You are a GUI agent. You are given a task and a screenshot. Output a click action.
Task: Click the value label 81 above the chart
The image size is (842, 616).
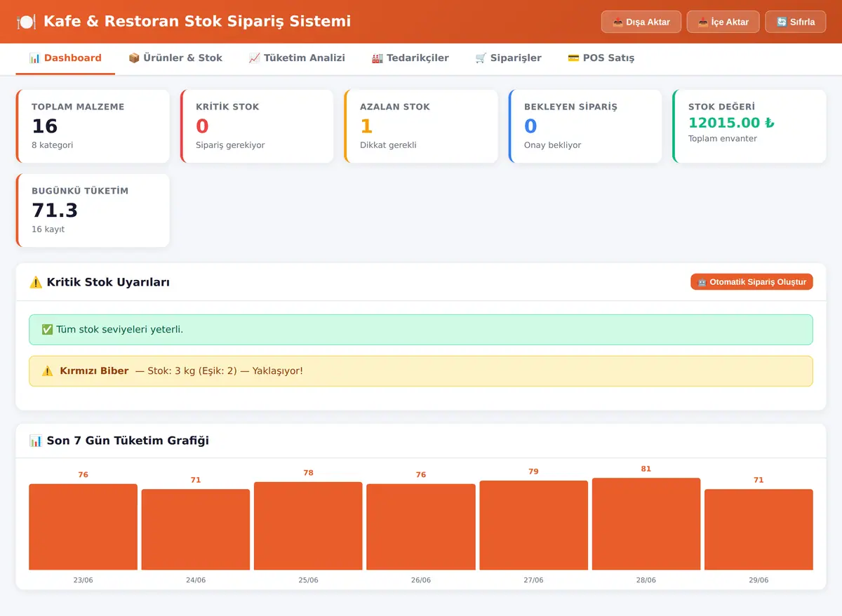646,469
